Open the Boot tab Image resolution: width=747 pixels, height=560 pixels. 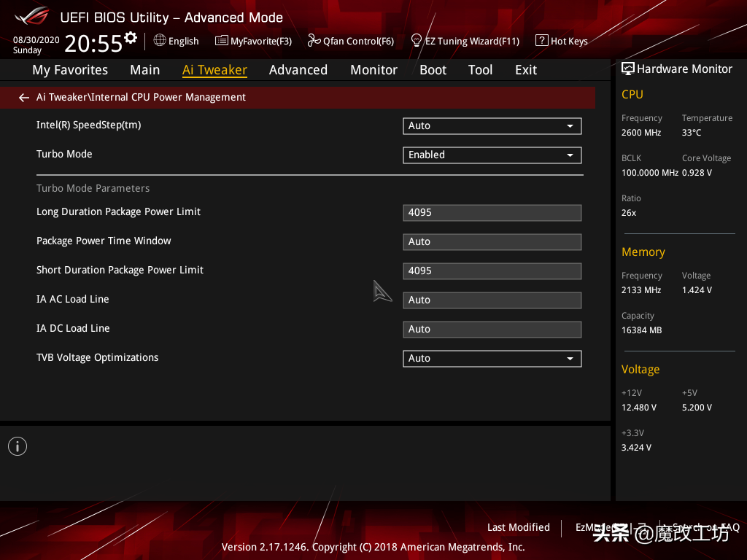(433, 70)
